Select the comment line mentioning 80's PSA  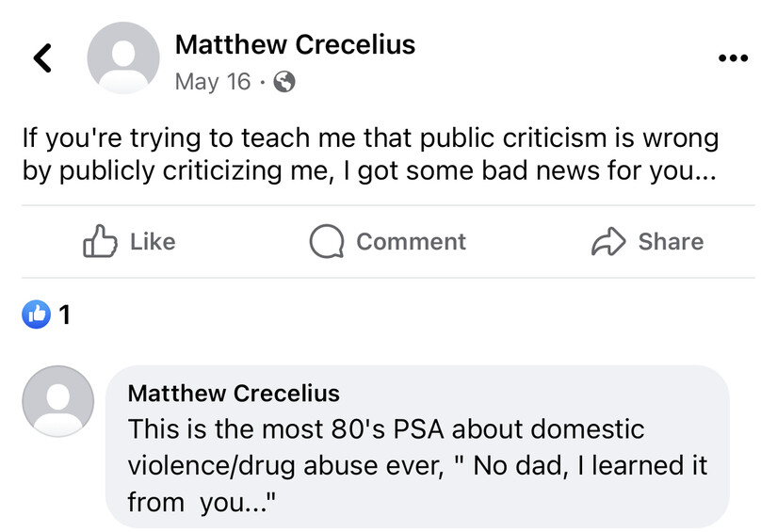(386, 429)
